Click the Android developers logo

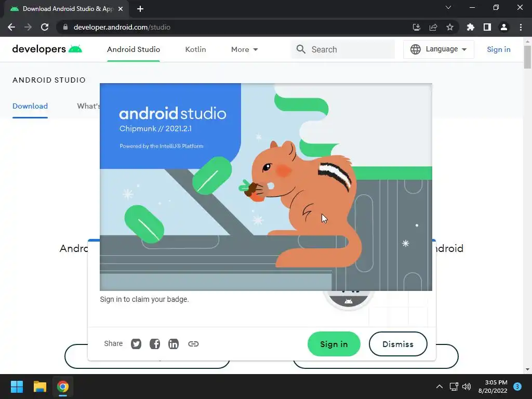point(47,49)
